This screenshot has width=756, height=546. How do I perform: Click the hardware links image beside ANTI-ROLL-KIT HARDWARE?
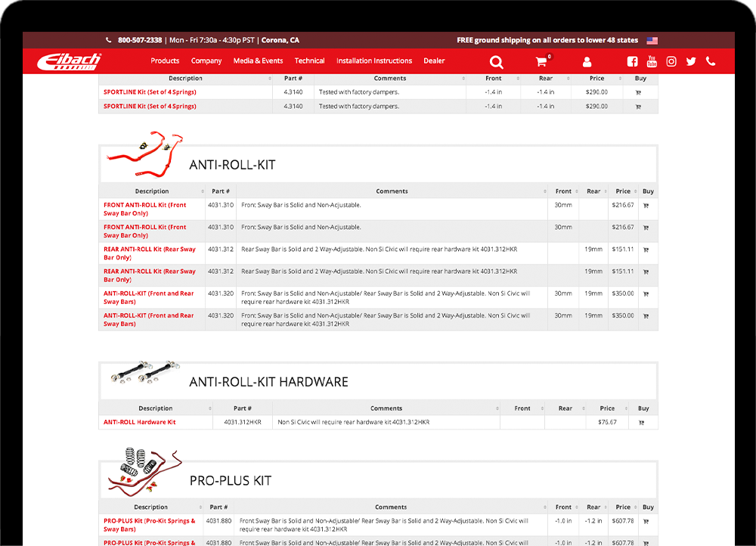[144, 372]
